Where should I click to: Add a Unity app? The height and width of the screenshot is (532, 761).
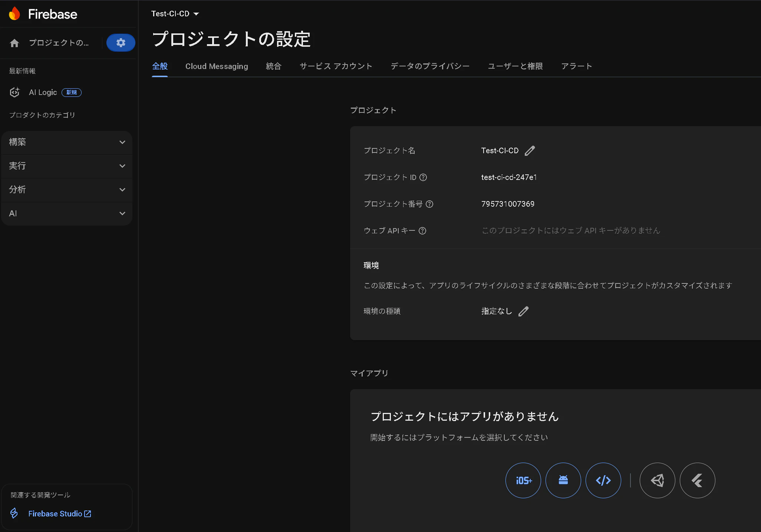click(x=658, y=480)
